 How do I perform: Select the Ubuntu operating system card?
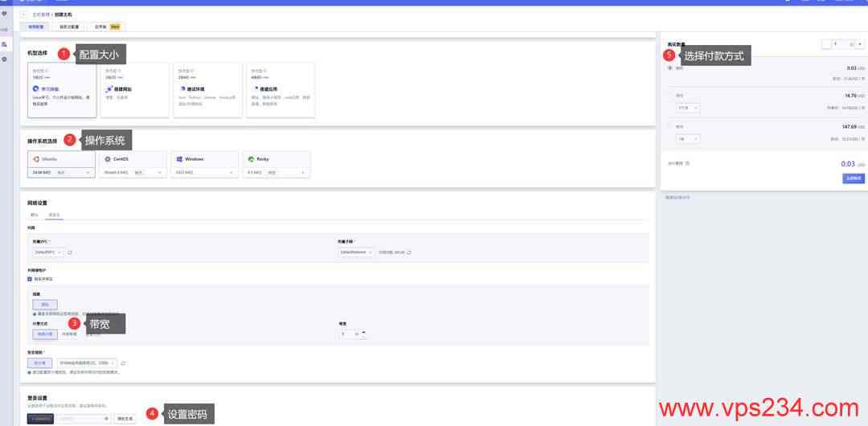coord(61,159)
